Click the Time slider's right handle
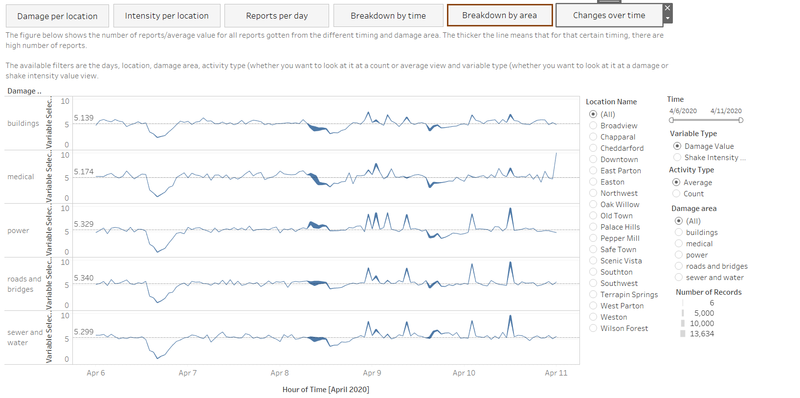800x398 pixels. tap(741, 120)
